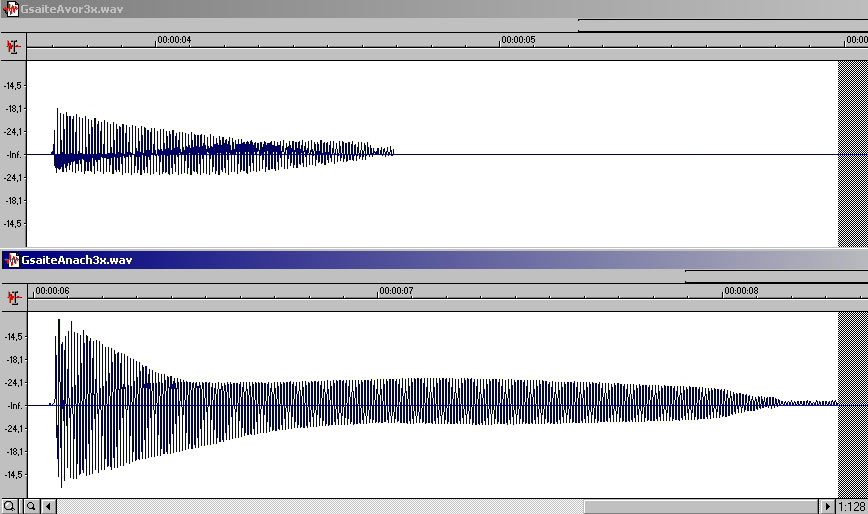Viewport: 868px width, 514px height.
Task: Click the horizontal scrollbar thumb
Action: pos(701,506)
